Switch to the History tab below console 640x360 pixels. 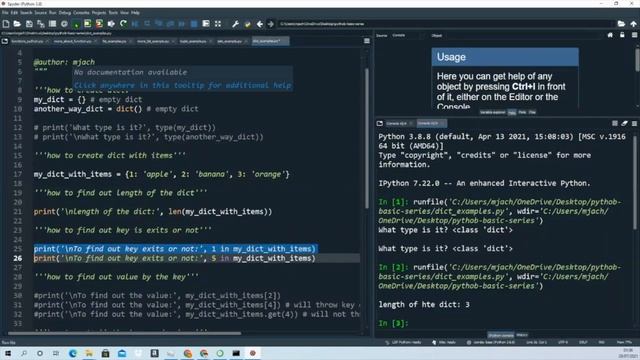coord(522,335)
